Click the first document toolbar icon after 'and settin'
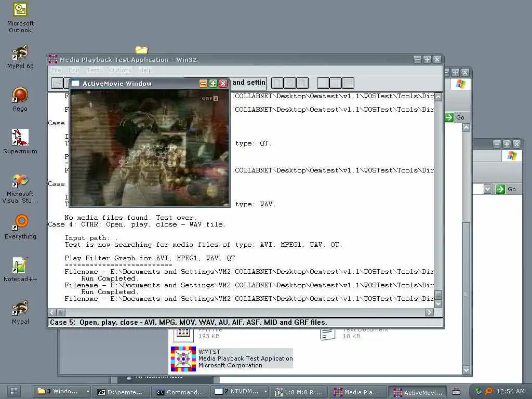The image size is (532, 399). point(277,83)
